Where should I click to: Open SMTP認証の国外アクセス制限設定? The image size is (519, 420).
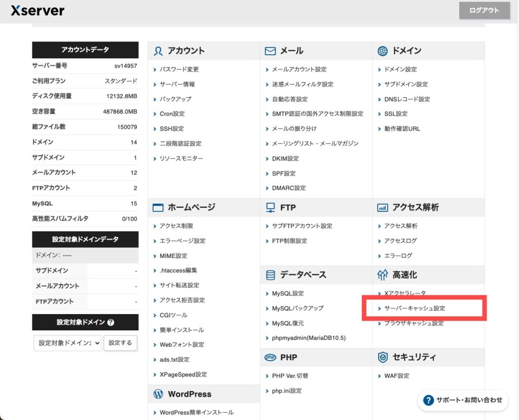coord(317,114)
